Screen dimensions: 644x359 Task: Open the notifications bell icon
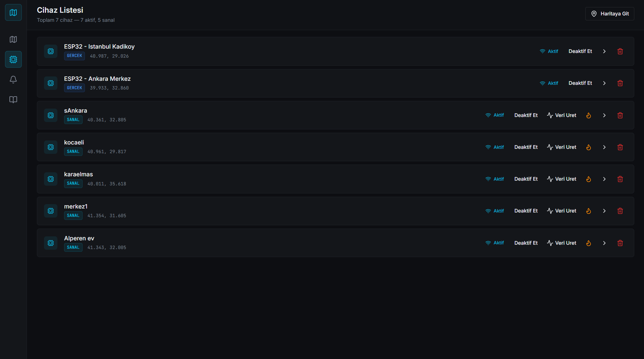coord(13,79)
